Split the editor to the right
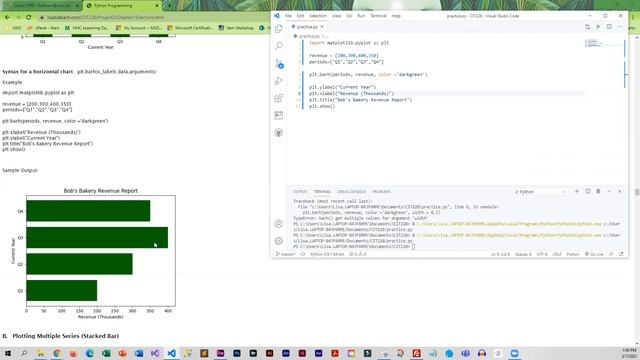The width and height of the screenshot is (640, 360). 609,27
